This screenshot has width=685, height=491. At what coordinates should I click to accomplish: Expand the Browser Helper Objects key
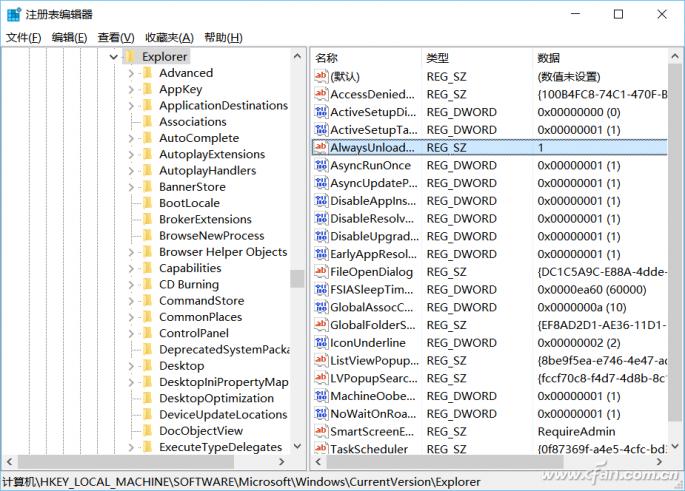pyautogui.click(x=131, y=252)
